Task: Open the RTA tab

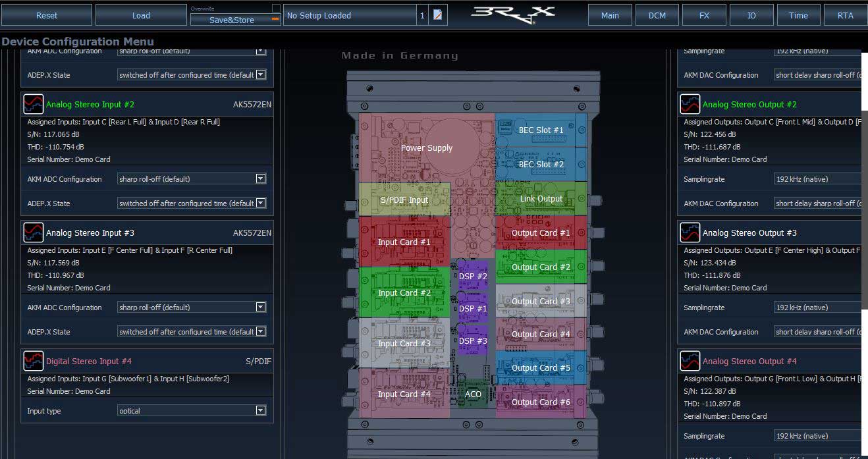Action: click(x=845, y=15)
